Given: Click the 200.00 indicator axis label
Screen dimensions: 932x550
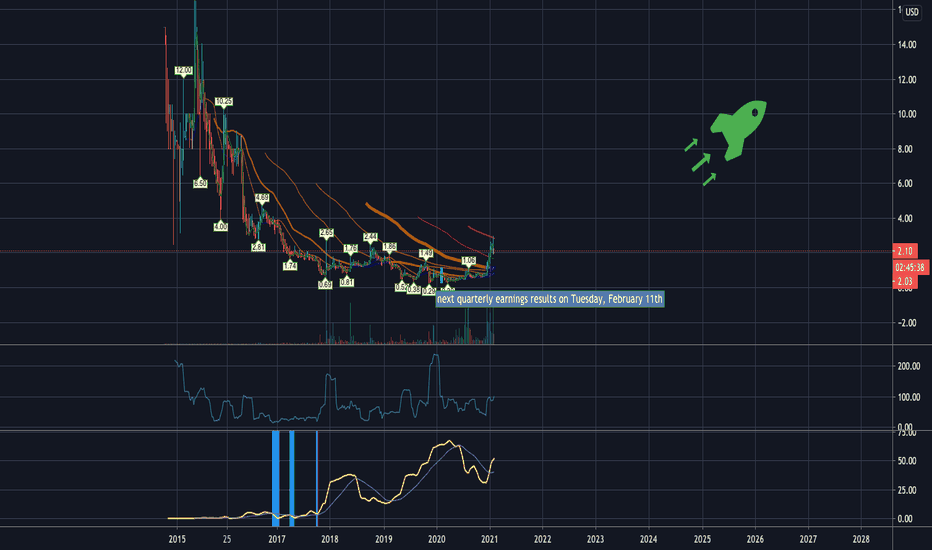Looking at the screenshot, I should pyautogui.click(x=909, y=366).
